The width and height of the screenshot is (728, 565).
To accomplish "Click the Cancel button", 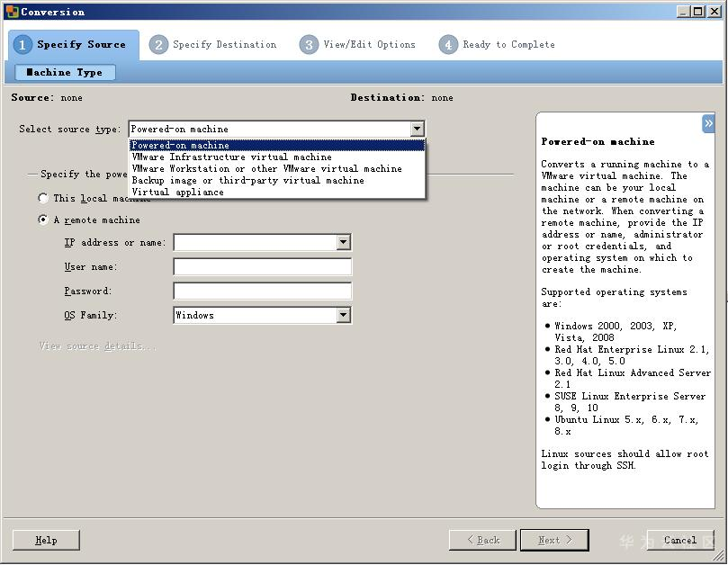I will click(x=680, y=540).
